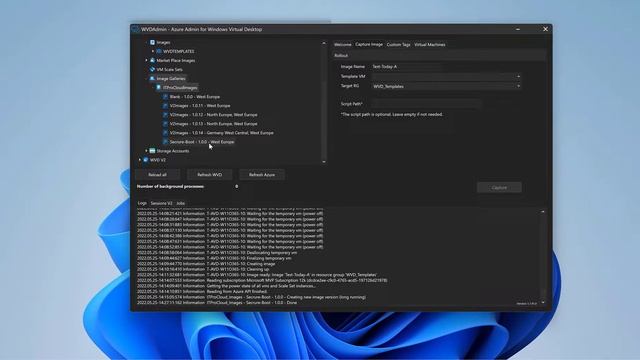
Task: Click icon of V2Images 1.0.13 entry
Action: 165,124
